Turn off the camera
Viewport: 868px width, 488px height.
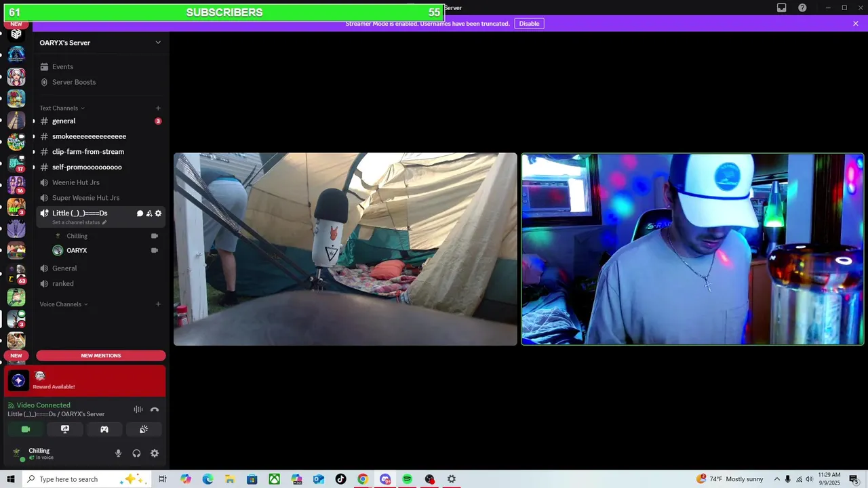click(x=26, y=430)
